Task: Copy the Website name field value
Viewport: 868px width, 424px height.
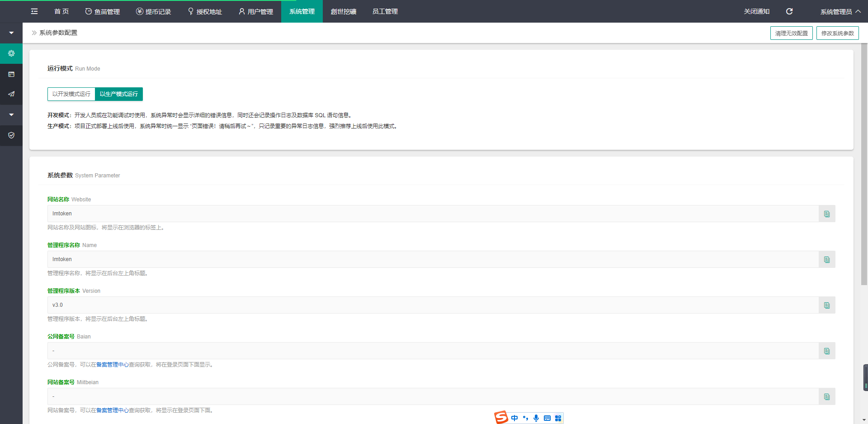Action: pyautogui.click(x=827, y=214)
